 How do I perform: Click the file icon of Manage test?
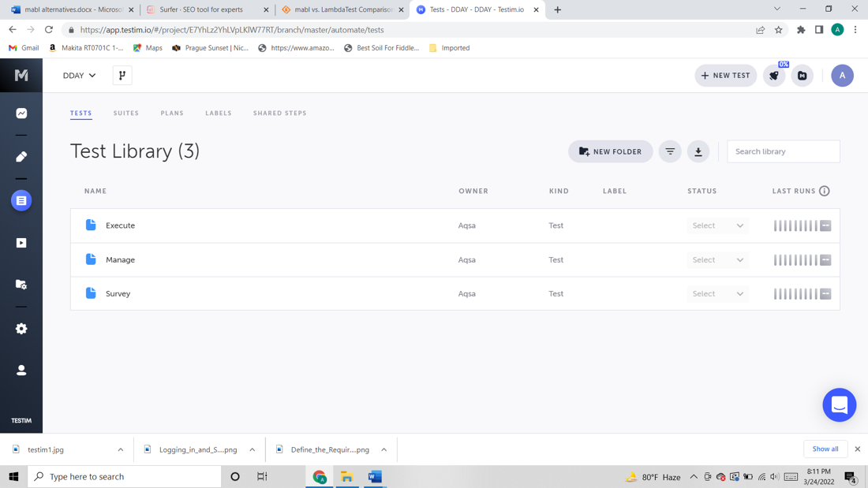click(91, 259)
